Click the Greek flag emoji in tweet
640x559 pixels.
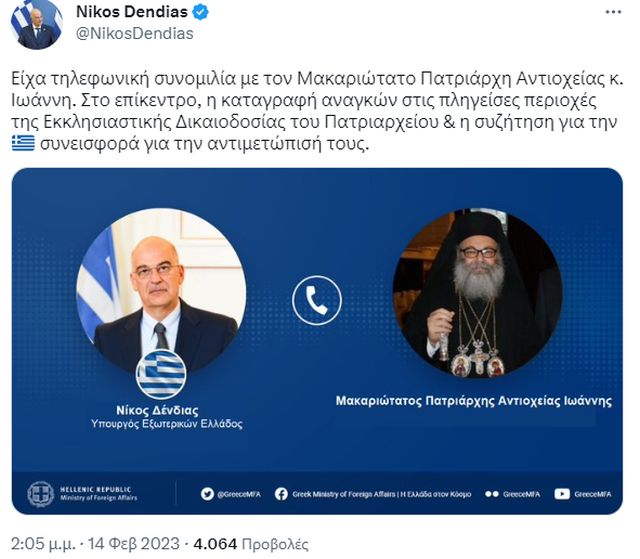coord(23,143)
